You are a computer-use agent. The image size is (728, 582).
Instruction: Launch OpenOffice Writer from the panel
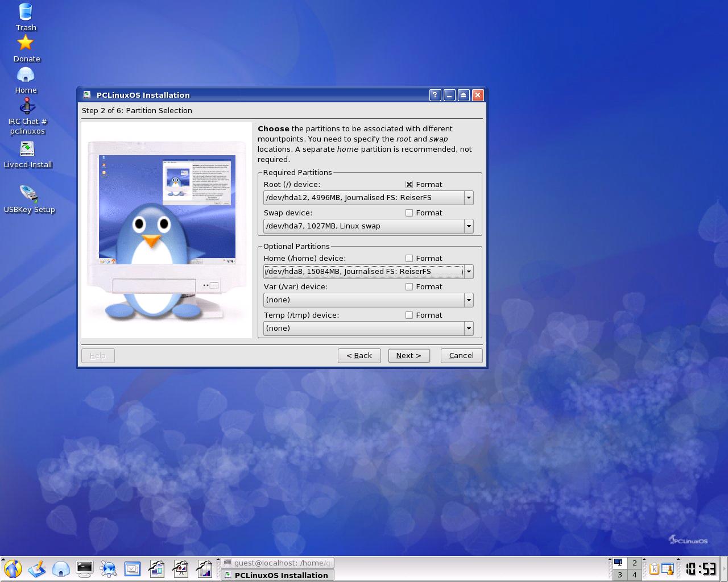[x=156, y=568]
